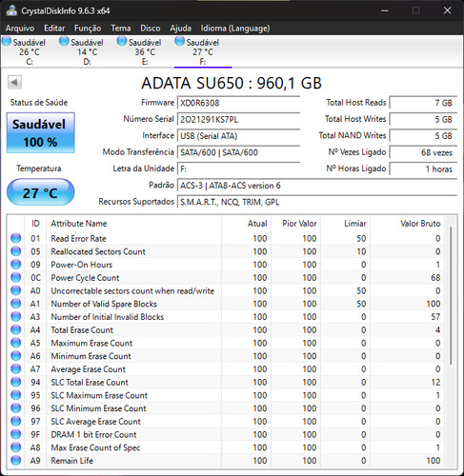Click status orb for Average Erase Count

tap(16, 368)
